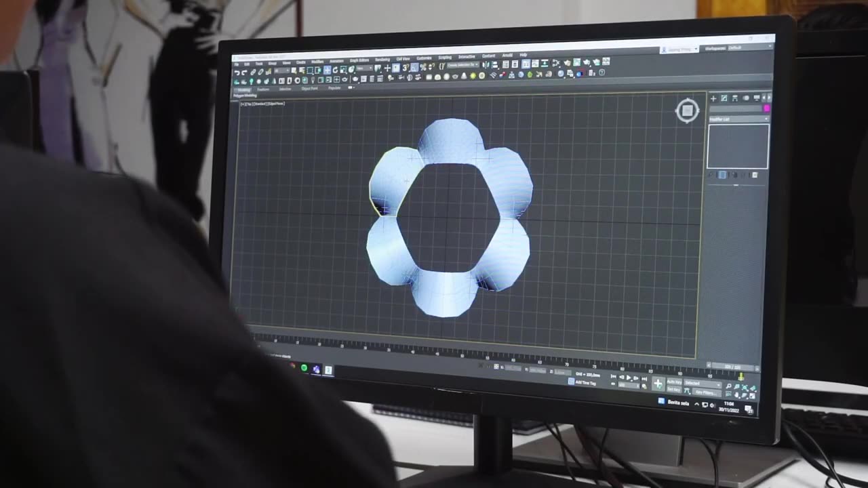
Task: Show hidden icons in Windows tray
Action: pyautogui.click(x=696, y=404)
